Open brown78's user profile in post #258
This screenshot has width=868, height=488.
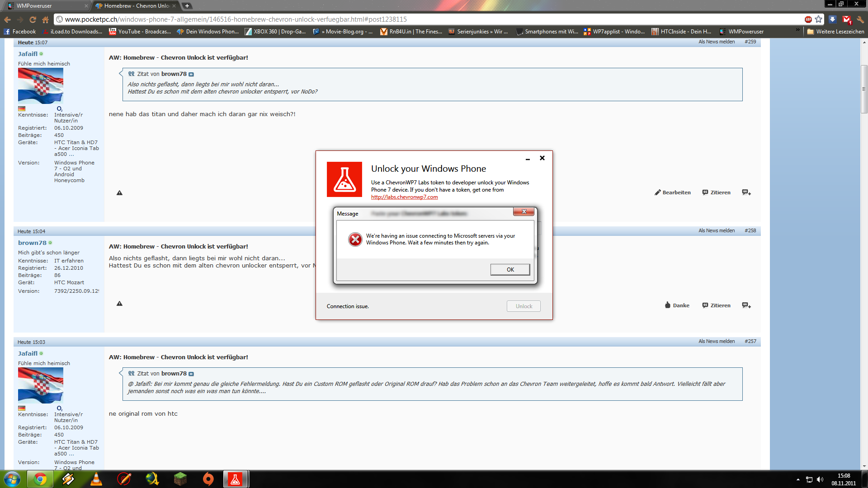click(x=32, y=243)
